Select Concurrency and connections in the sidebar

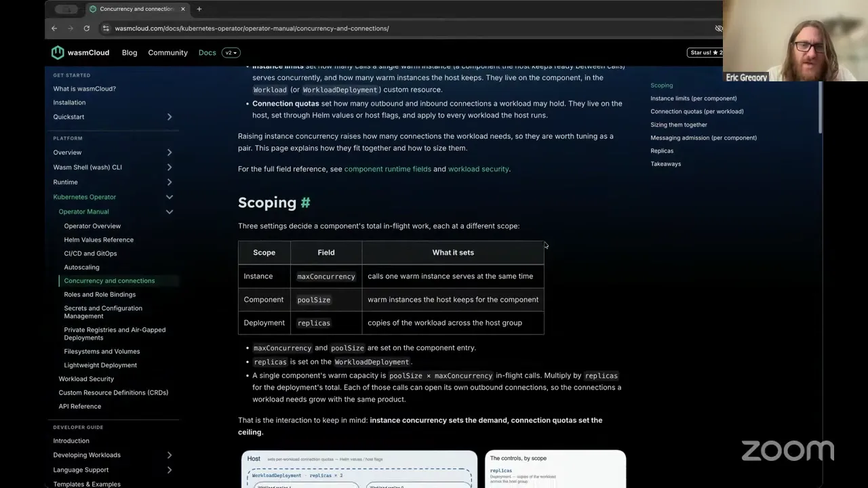pos(109,281)
